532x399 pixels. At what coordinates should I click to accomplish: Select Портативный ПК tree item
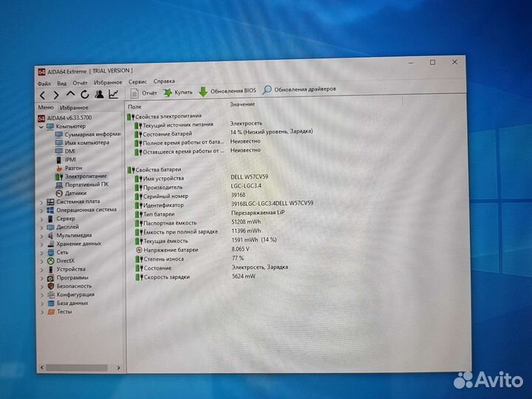pyautogui.click(x=82, y=185)
